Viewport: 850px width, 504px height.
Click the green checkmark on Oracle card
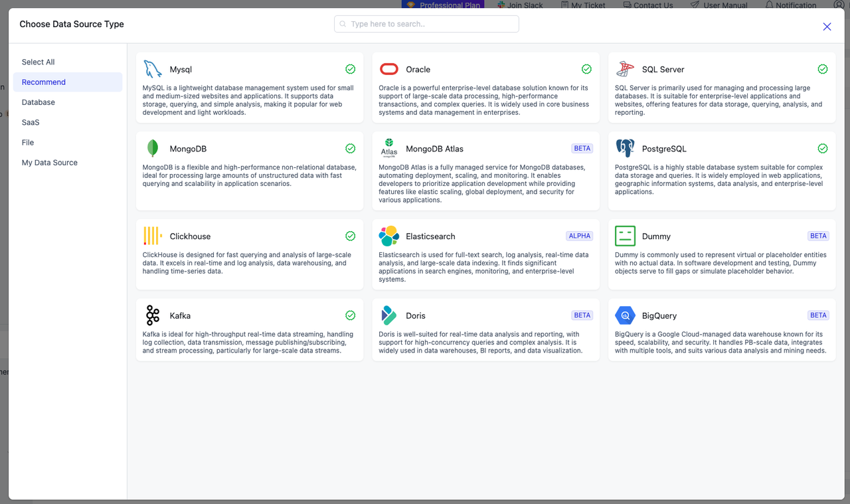coord(586,69)
